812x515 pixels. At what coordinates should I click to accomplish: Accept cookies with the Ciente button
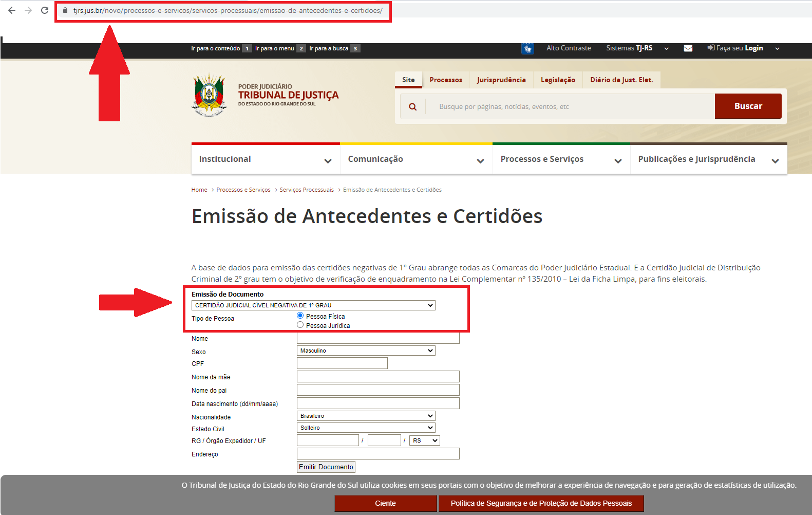(385, 503)
